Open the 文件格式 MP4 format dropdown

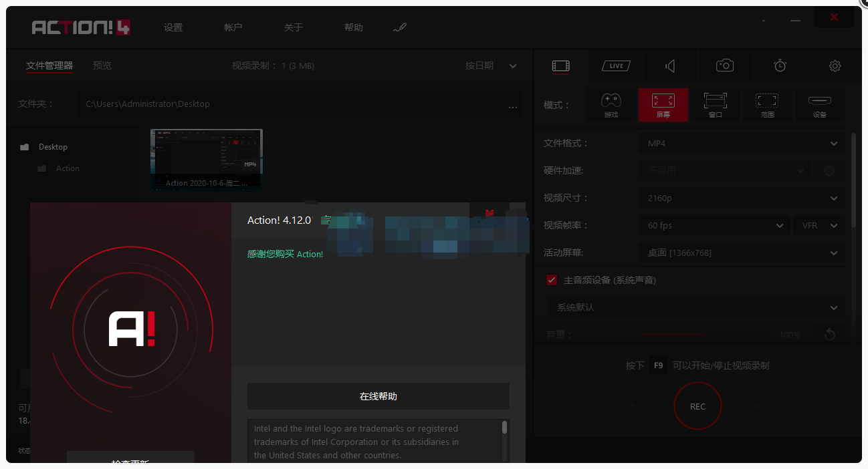(x=741, y=143)
